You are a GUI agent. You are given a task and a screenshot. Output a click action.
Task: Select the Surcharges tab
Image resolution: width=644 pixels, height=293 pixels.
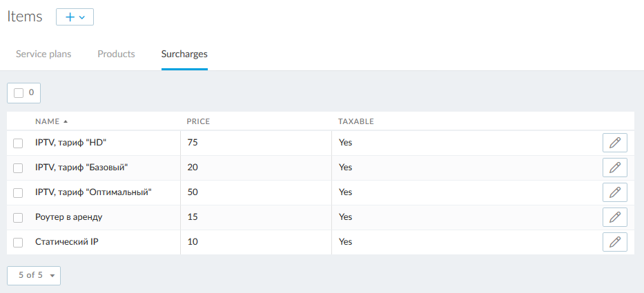184,54
